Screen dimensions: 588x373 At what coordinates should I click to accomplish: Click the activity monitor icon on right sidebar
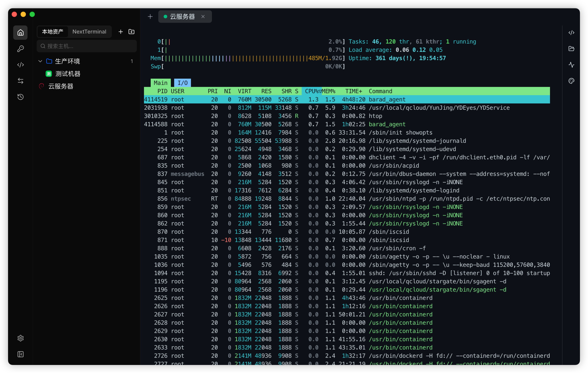(x=571, y=65)
